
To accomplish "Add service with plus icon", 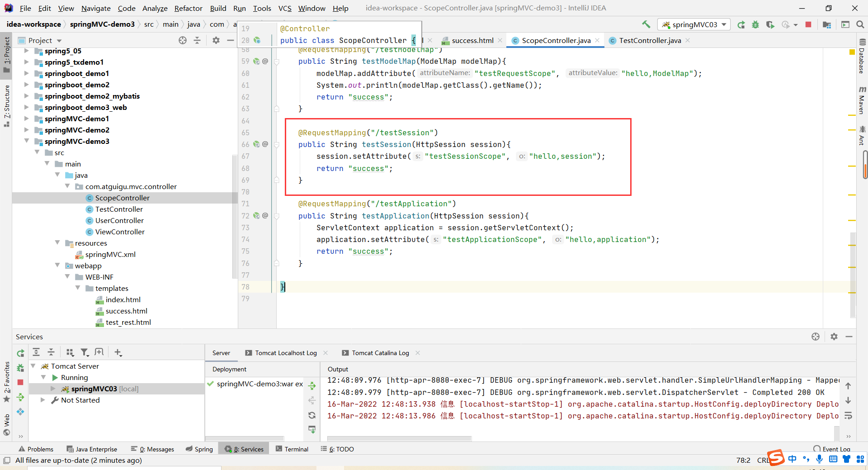I will pos(118,352).
